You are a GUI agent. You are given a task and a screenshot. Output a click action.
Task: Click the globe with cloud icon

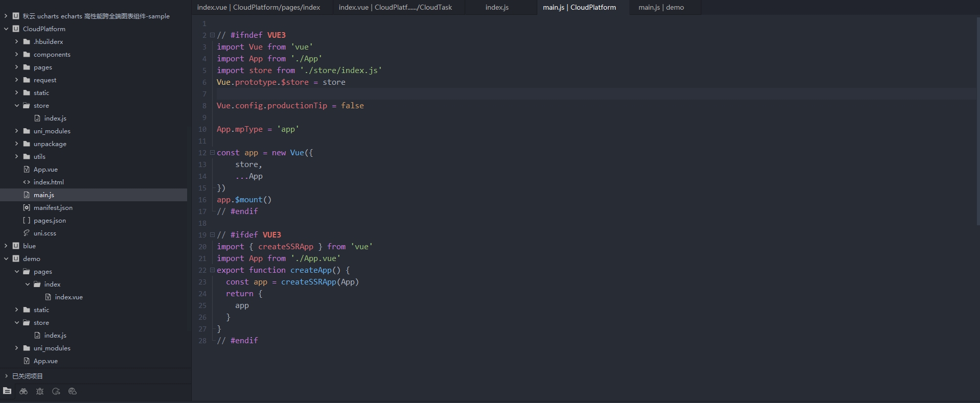(73, 391)
